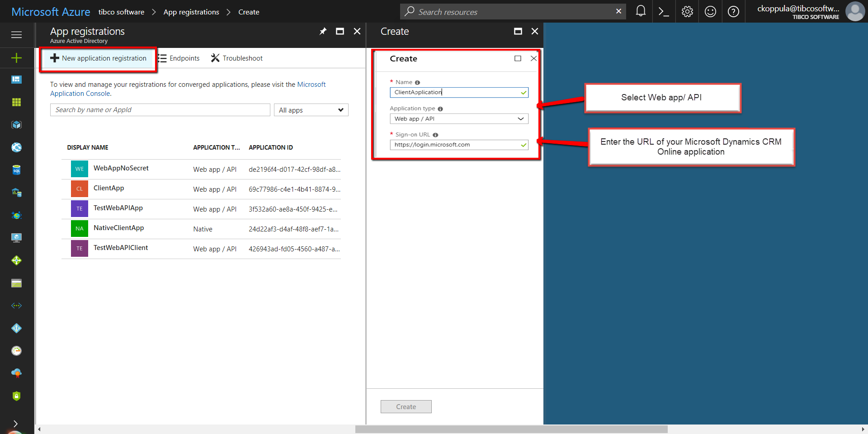
Task: Select Troubleshoot in the toolbar
Action: tap(237, 58)
